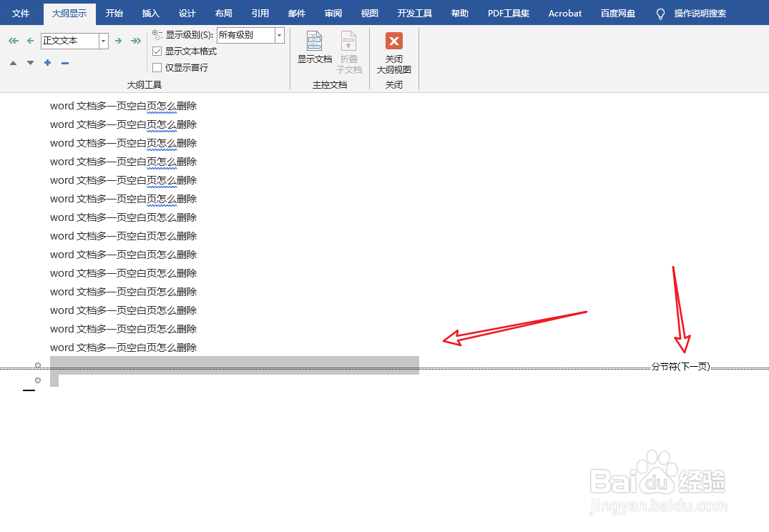Screen dimensions: 769x532
Task: Switch to the 帮助 tab
Action: pos(459,14)
